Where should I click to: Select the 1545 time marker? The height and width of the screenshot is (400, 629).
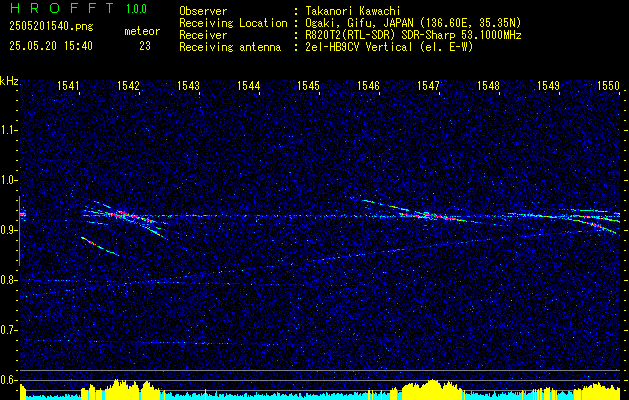pyautogui.click(x=308, y=85)
